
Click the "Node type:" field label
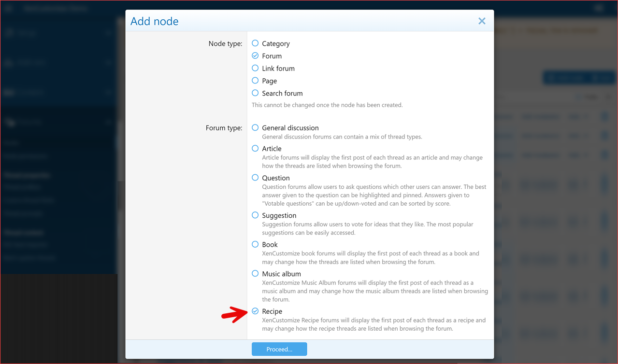pyautogui.click(x=225, y=44)
